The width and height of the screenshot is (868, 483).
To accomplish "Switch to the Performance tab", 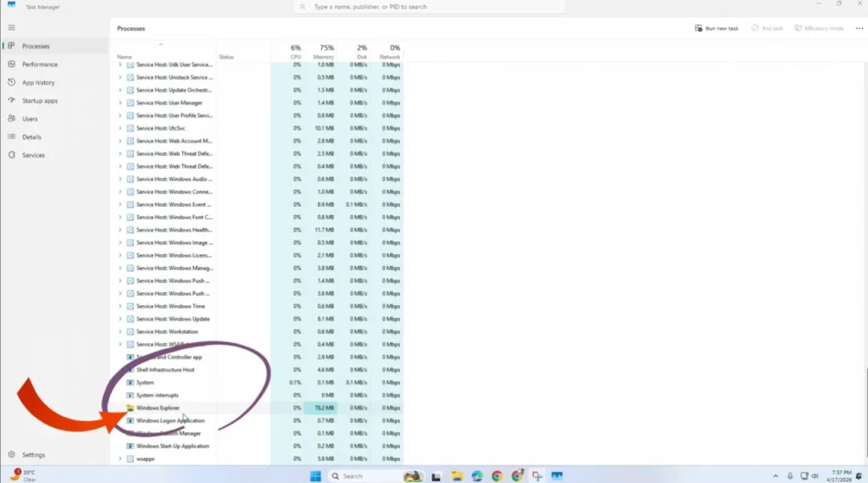I will point(54,64).
